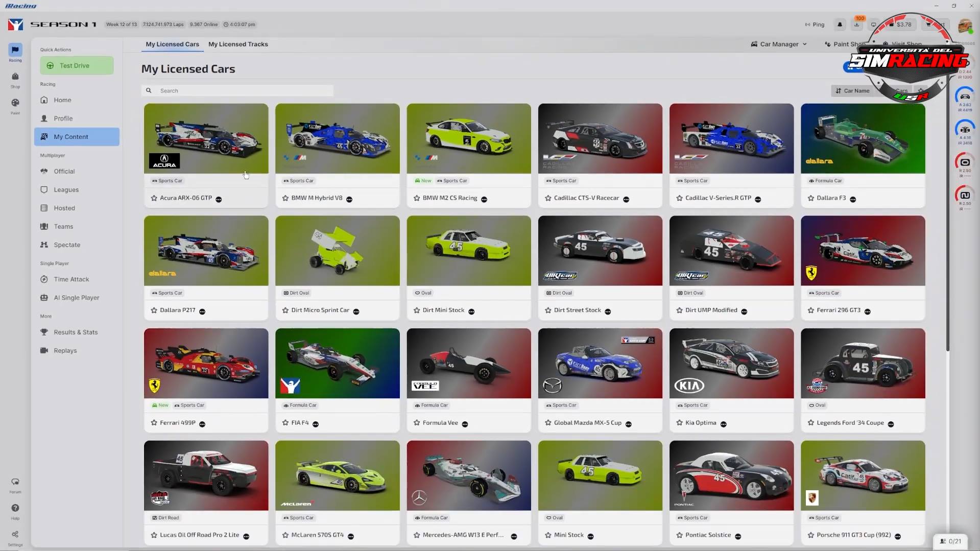
Task: Open options for Lucas Oil Off Road Pro 2 Lite
Action: [246, 536]
